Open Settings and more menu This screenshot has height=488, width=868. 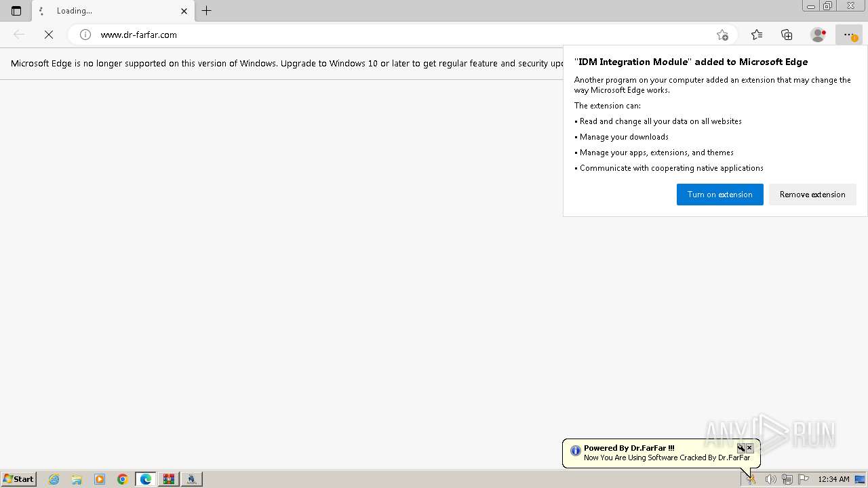coord(848,35)
